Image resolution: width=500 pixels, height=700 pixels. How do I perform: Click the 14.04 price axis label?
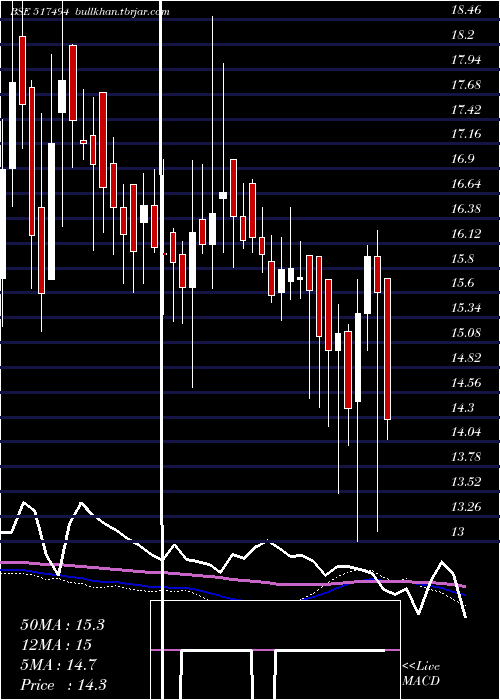click(x=467, y=432)
